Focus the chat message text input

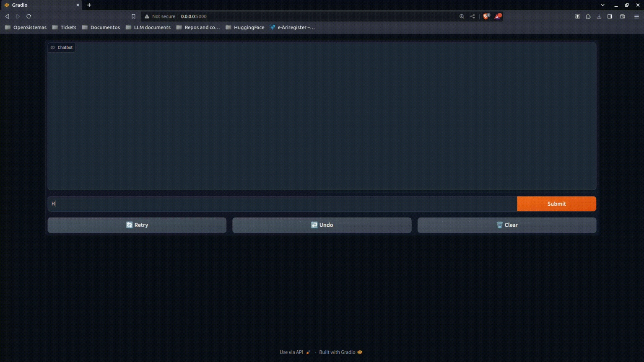tap(282, 204)
